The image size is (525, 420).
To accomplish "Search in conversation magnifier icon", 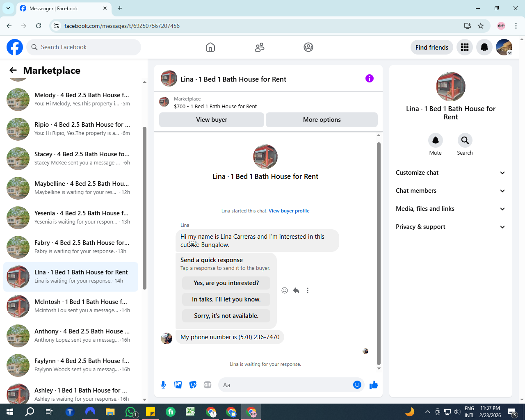I will coord(465,140).
